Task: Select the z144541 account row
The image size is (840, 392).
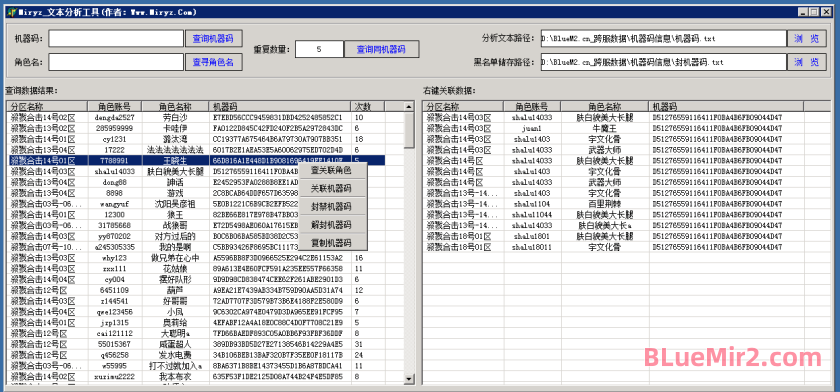Action: point(196,301)
